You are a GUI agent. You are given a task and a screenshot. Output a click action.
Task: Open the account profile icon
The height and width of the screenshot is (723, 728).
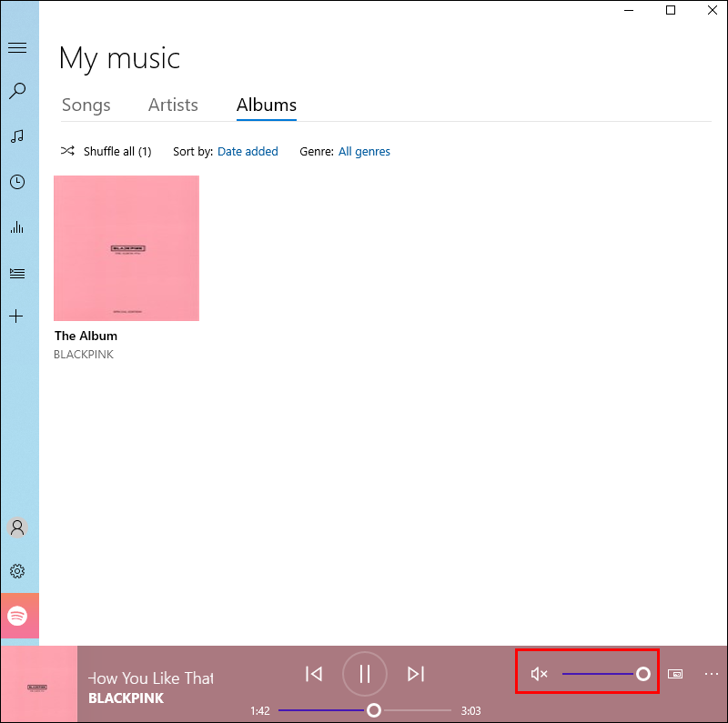17,527
